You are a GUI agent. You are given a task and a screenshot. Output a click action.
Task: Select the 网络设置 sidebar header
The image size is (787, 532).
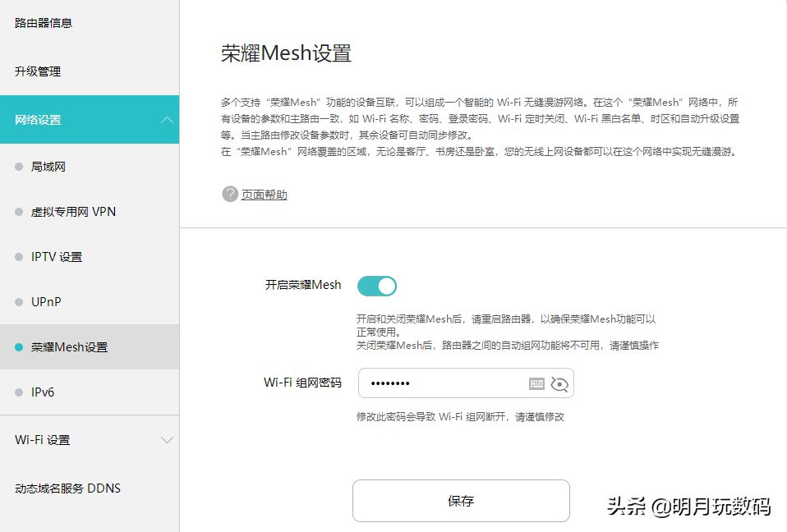[x=90, y=119]
